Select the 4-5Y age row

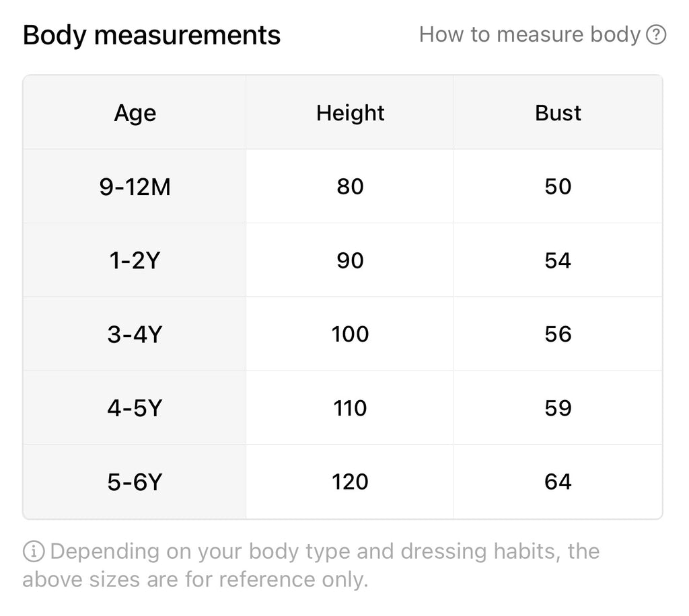coord(135,408)
